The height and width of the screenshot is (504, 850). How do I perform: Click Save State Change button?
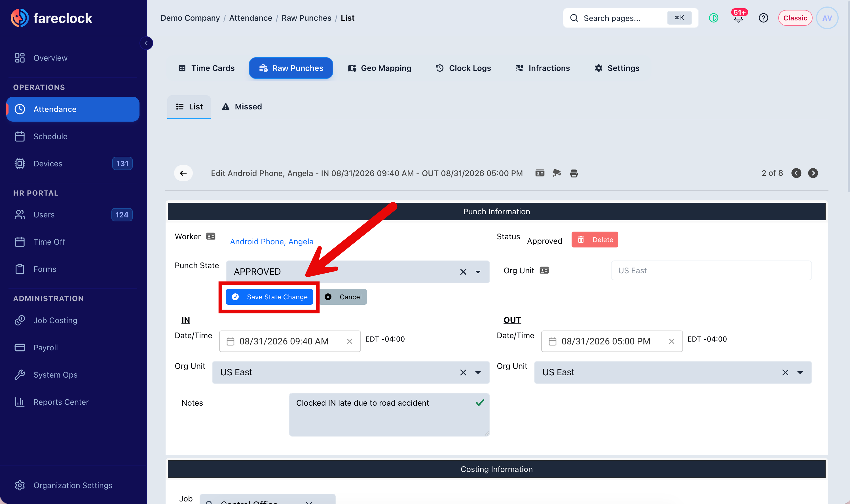click(269, 297)
